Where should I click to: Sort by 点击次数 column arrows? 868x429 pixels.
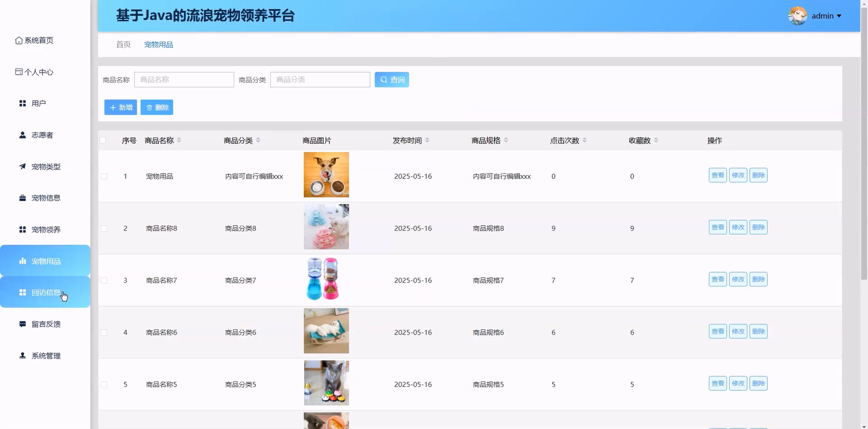tap(585, 140)
